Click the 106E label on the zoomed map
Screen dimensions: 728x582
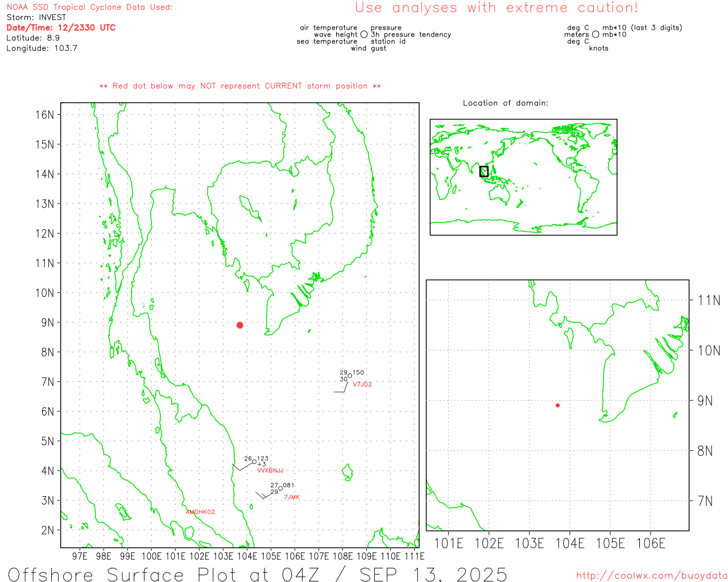click(x=651, y=543)
